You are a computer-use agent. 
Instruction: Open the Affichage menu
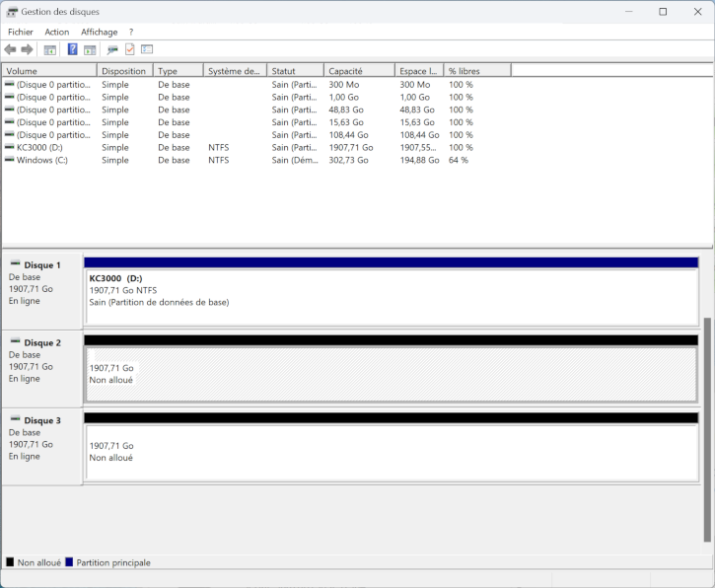[99, 32]
